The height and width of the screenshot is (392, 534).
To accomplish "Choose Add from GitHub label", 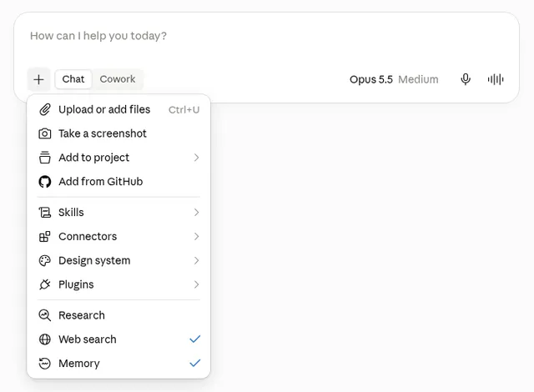I will [x=100, y=181].
